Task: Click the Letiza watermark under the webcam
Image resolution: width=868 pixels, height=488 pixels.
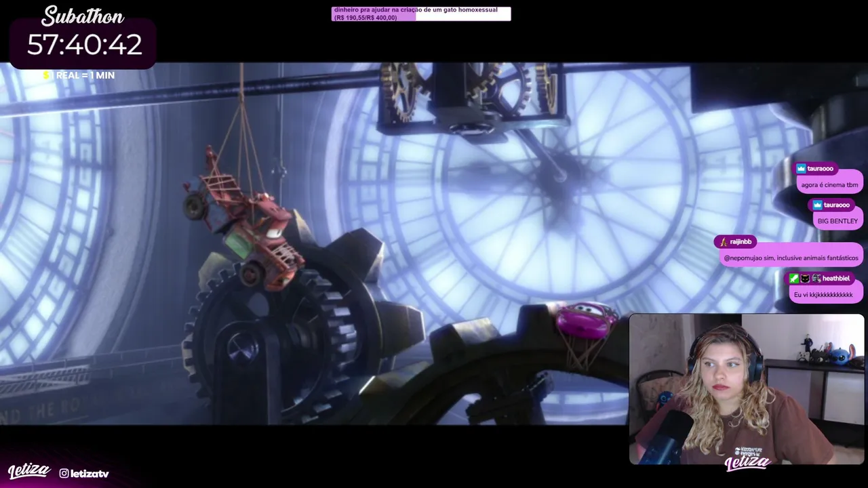Action: [747, 462]
